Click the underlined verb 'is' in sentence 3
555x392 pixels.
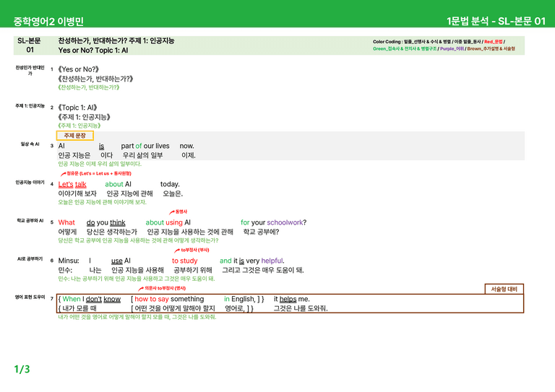[101, 146]
